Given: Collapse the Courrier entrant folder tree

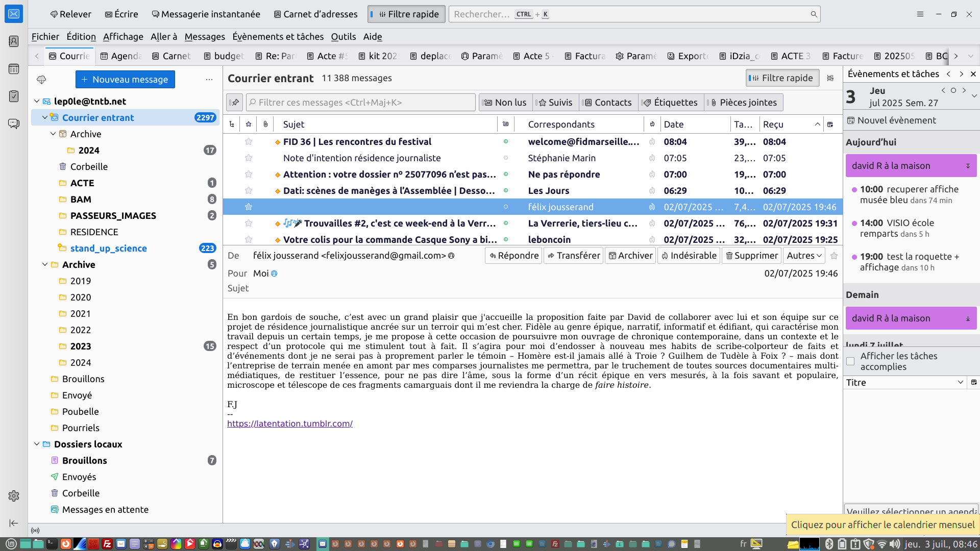Looking at the screenshot, I should click(45, 118).
